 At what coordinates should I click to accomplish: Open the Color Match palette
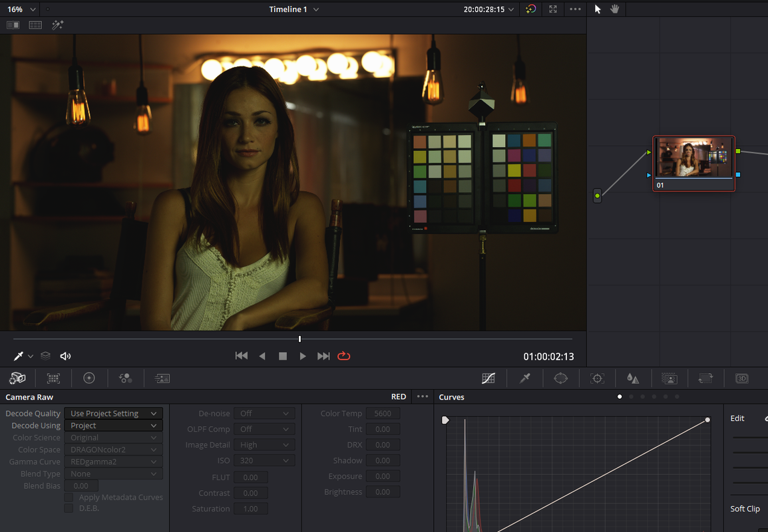53,378
